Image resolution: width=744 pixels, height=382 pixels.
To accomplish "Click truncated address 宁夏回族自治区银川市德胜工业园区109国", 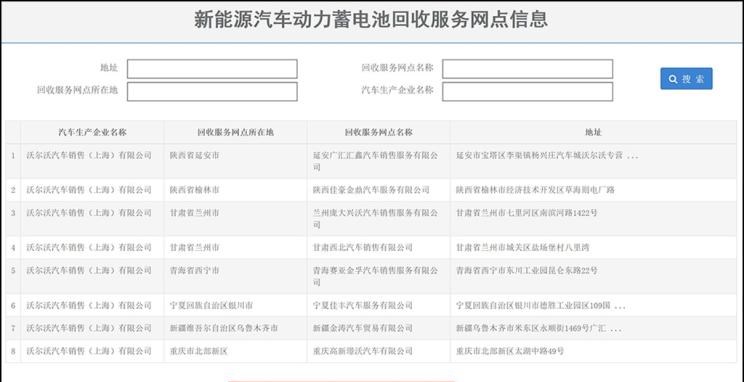I will (x=540, y=305).
